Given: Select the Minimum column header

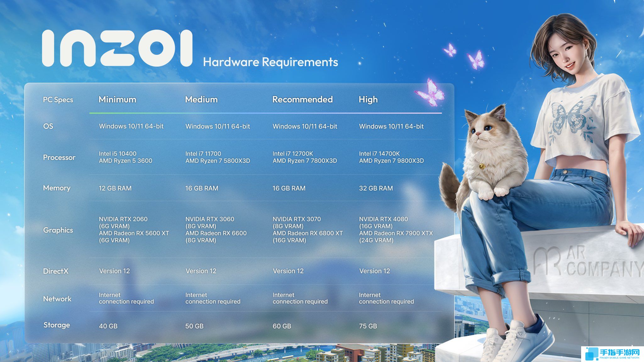Looking at the screenshot, I should pyautogui.click(x=117, y=100).
